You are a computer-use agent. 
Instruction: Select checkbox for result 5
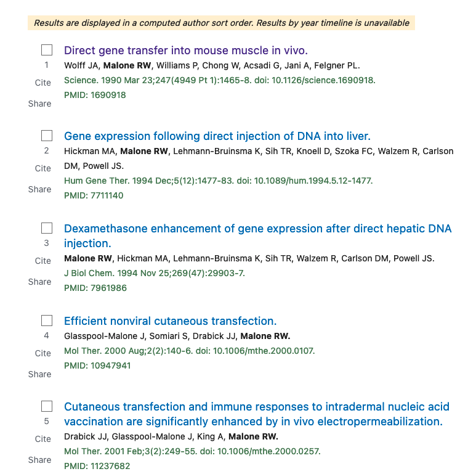coord(47,406)
